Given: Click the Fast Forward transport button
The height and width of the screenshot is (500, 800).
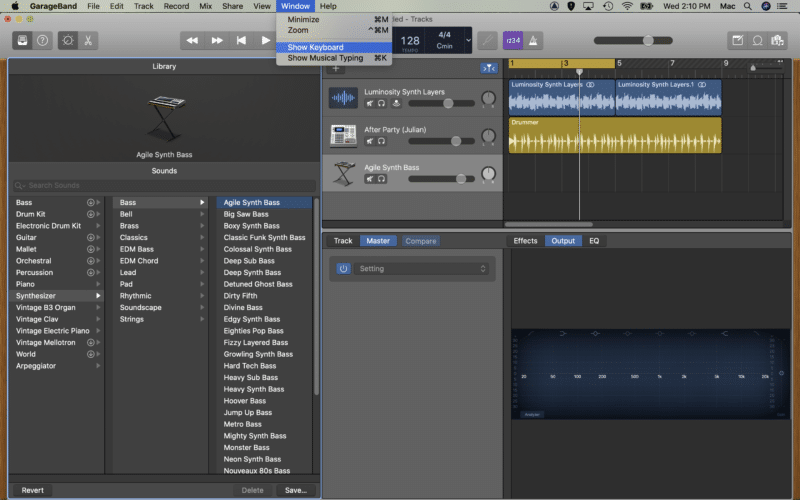Looking at the screenshot, I should (217, 40).
